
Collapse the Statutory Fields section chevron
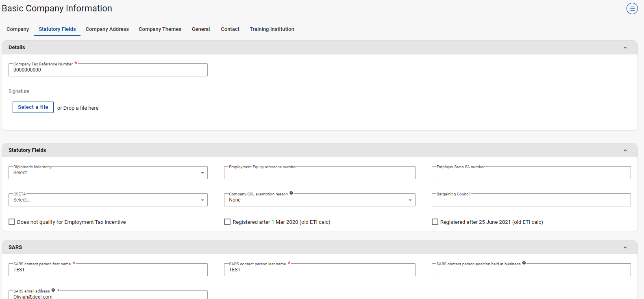(625, 151)
